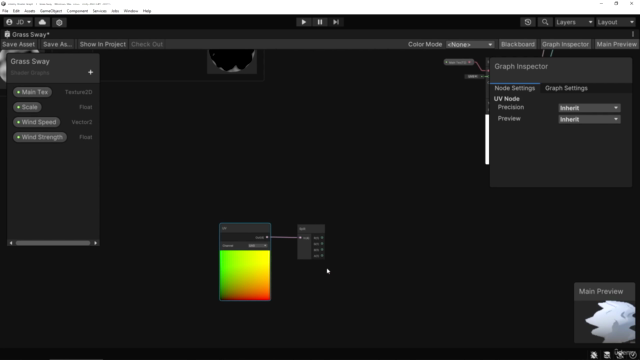Click the Shader Graphs category subtitle

click(x=30, y=73)
